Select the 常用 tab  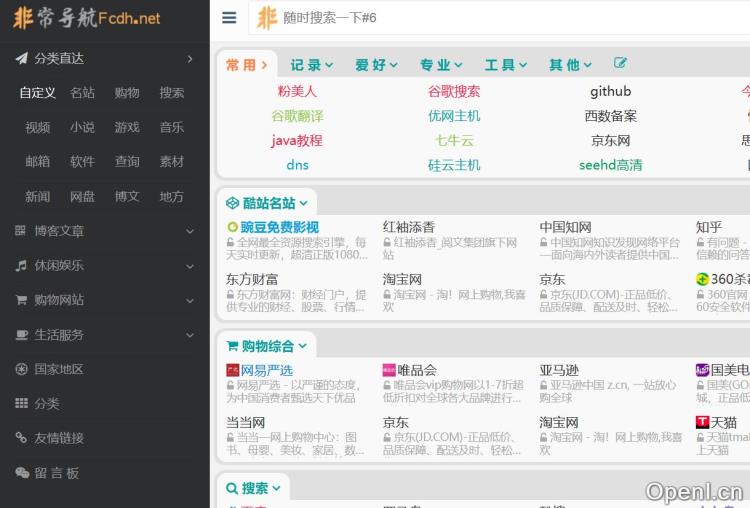click(x=246, y=65)
